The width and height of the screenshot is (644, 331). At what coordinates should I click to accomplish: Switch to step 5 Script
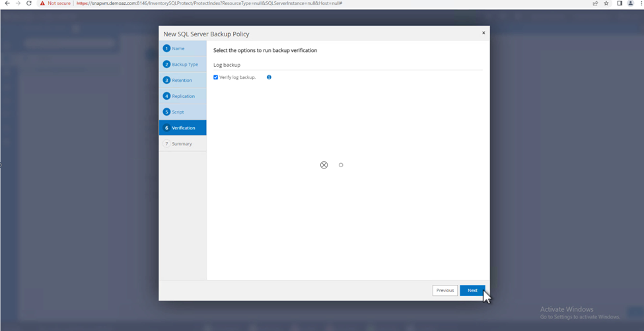coord(183,112)
